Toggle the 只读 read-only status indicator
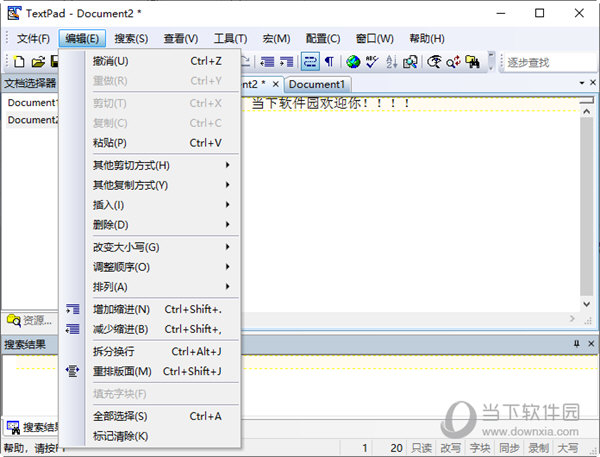Image resolution: width=600 pixels, height=457 pixels. (x=421, y=448)
